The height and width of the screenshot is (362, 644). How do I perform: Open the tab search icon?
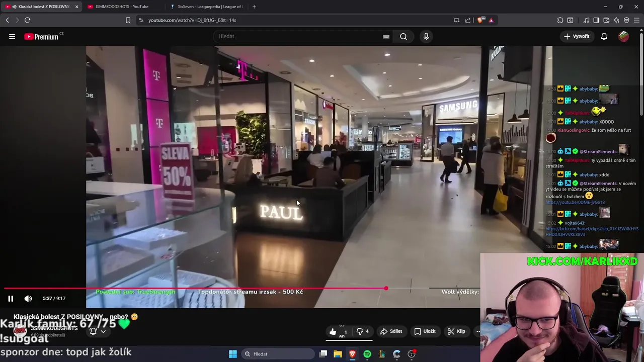(x=570, y=20)
